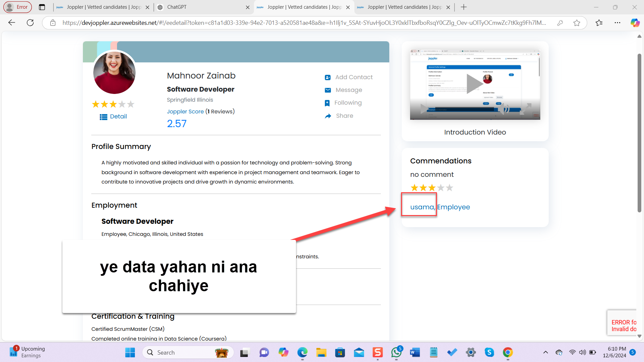Click the page vertical scrollbar

pyautogui.click(x=639, y=133)
